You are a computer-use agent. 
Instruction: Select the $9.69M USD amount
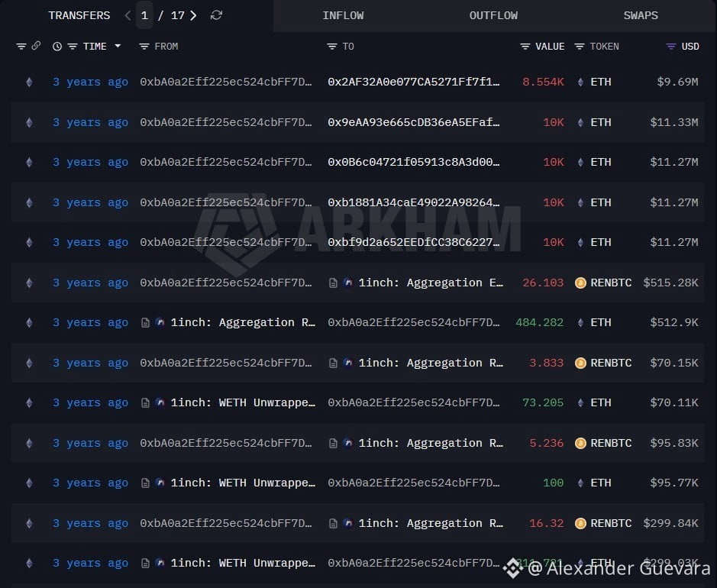(677, 82)
